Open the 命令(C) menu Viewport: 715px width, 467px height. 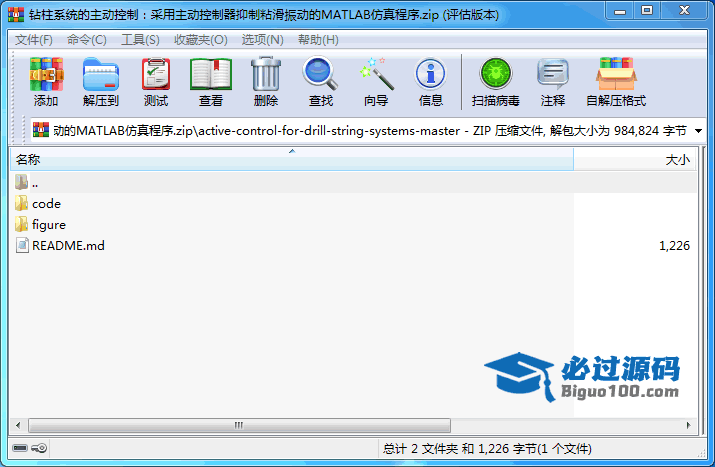click(x=87, y=40)
